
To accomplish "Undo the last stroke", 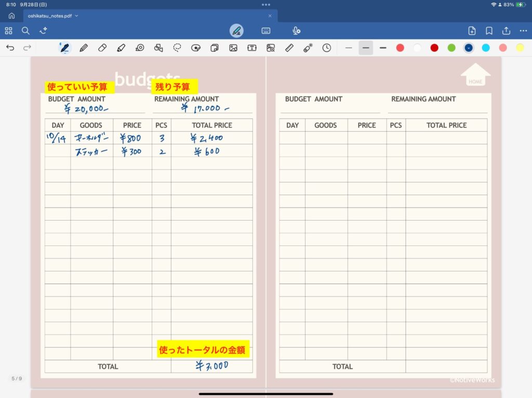I will click(x=10, y=48).
